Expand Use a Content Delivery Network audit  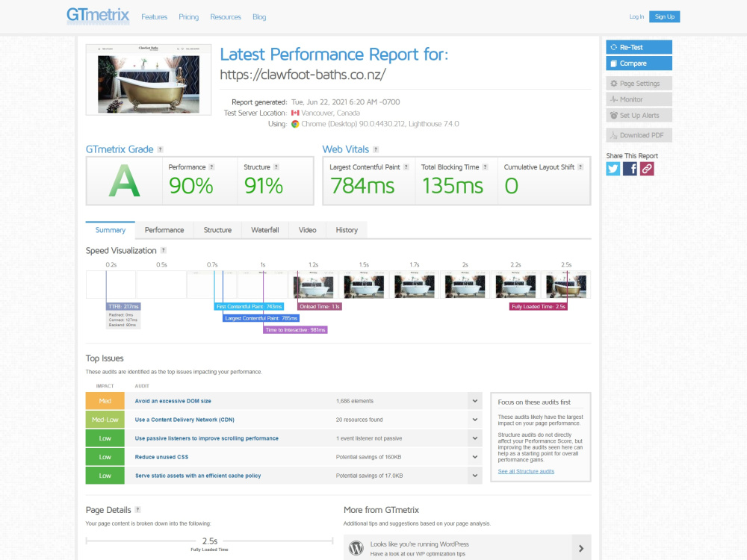(x=474, y=420)
